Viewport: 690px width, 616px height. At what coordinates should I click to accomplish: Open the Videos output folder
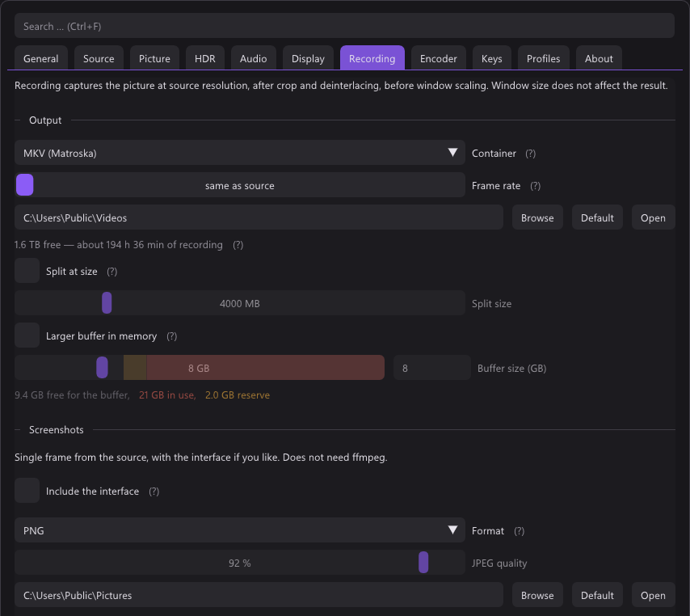(x=653, y=217)
